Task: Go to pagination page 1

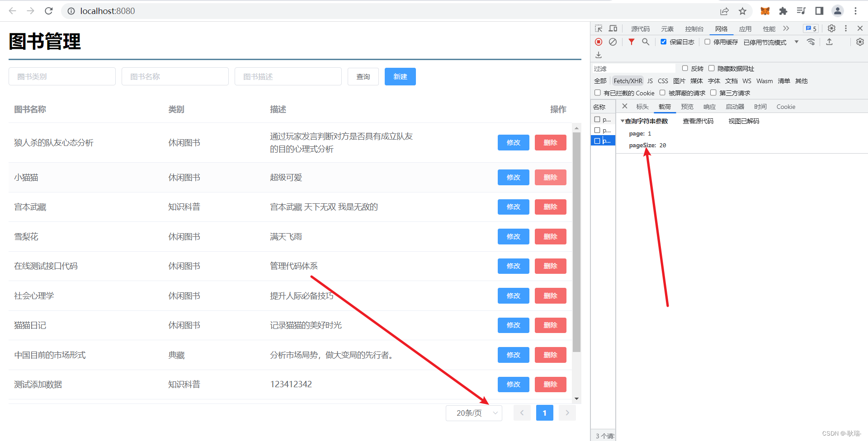Action: pyautogui.click(x=545, y=413)
